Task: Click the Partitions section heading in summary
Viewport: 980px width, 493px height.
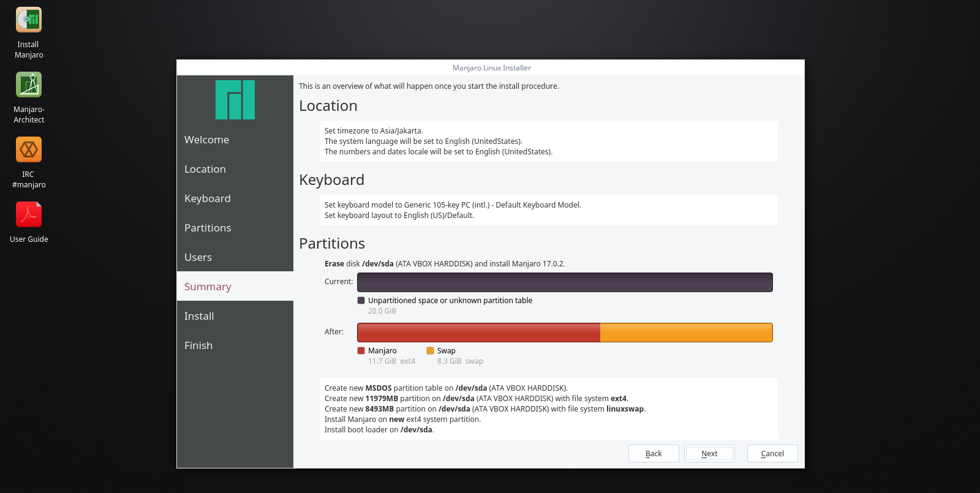Action: click(332, 244)
